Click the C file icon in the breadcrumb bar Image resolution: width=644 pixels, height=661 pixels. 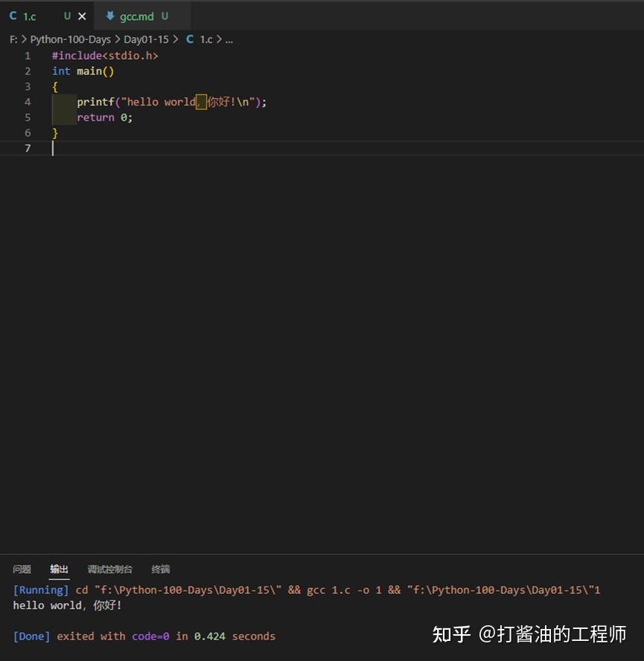(189, 39)
